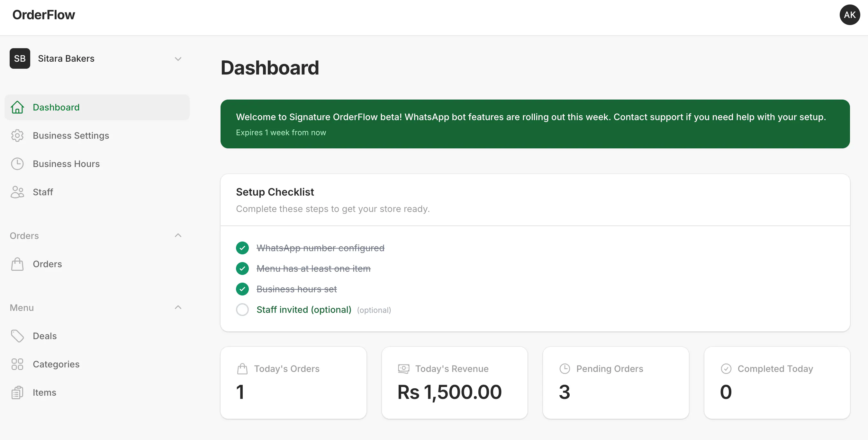Open the Items page
This screenshot has width=868, height=440.
[x=97, y=392]
